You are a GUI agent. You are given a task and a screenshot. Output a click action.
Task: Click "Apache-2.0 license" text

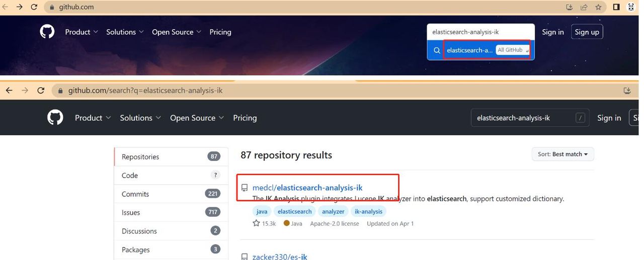[x=335, y=223]
